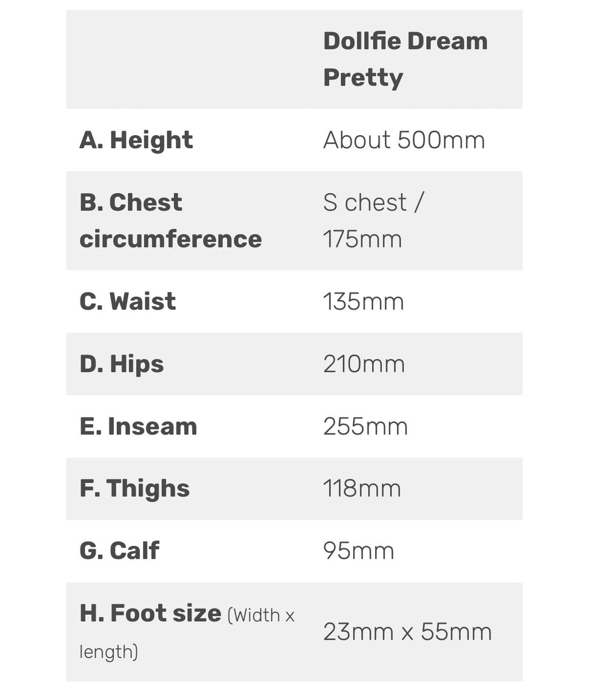Click the Dollfie Dream Pretty column header
Image resolution: width=589 pixels, height=700 pixels.
(x=405, y=59)
